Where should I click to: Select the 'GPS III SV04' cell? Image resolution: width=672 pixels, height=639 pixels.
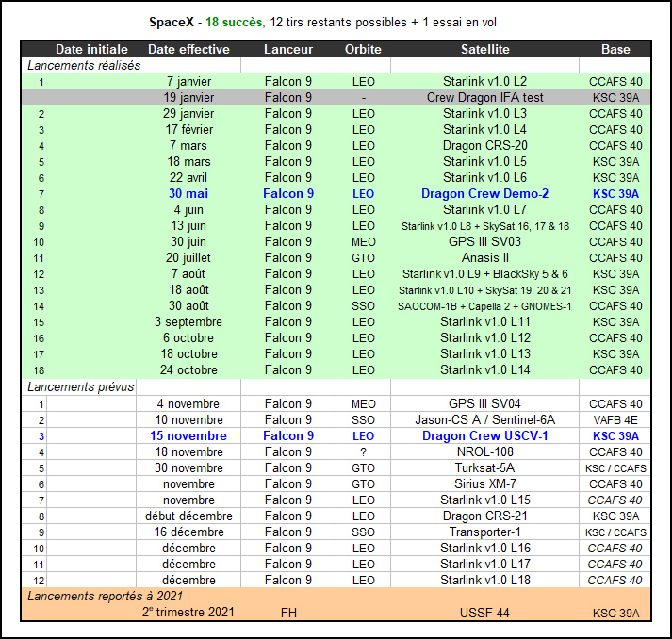(485, 403)
